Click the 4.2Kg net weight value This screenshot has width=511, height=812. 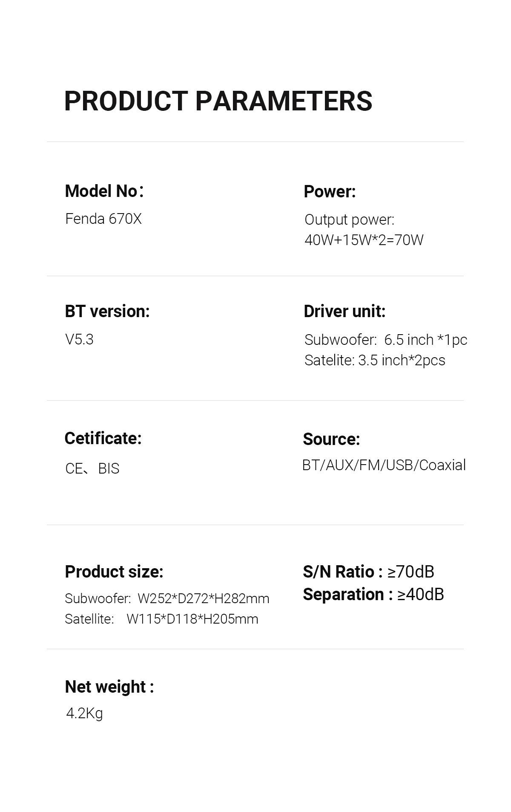click(x=84, y=713)
